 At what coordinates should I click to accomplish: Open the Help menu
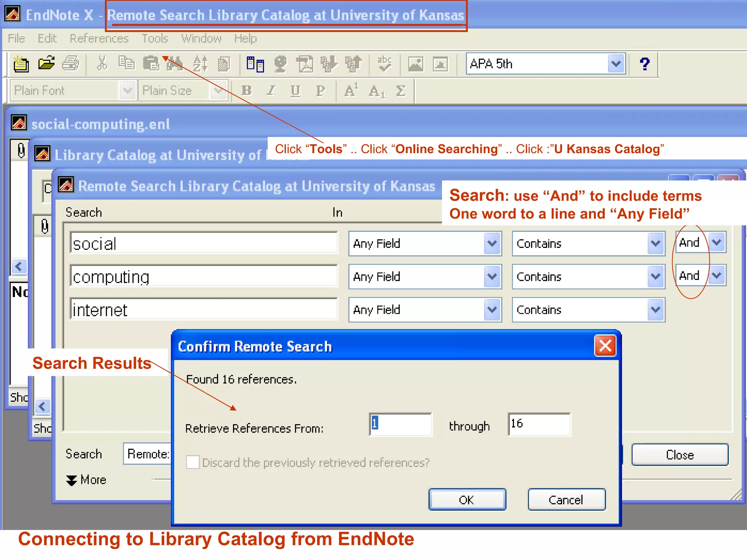245,38
